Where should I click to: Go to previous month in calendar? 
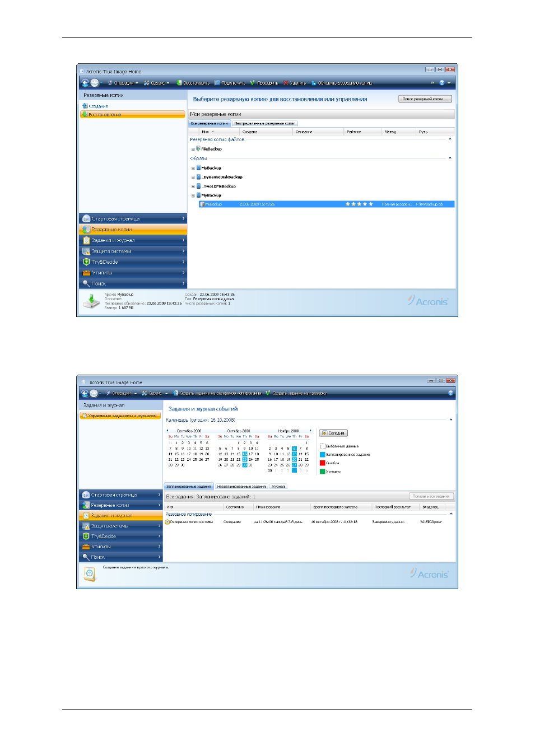click(168, 431)
